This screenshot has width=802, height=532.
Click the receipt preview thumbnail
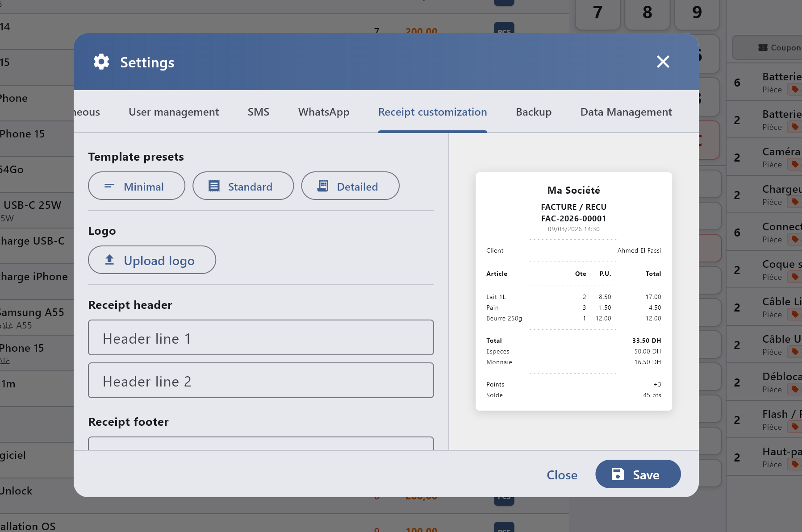(574, 291)
